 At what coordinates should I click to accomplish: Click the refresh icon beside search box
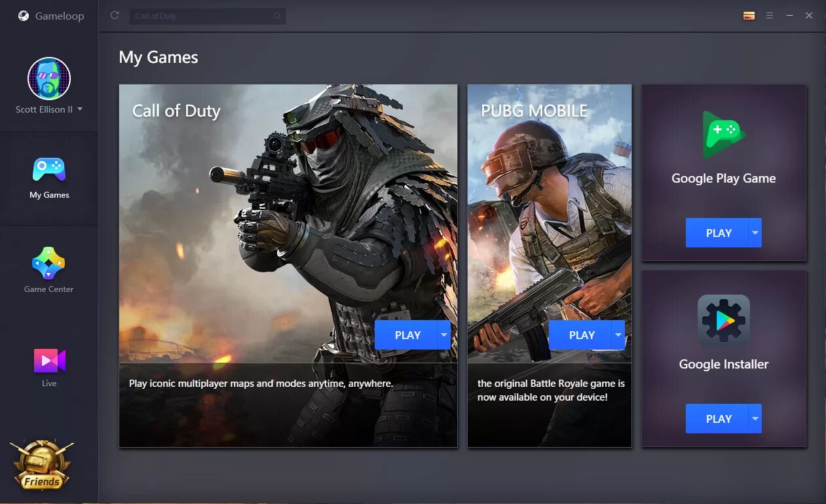tap(115, 15)
